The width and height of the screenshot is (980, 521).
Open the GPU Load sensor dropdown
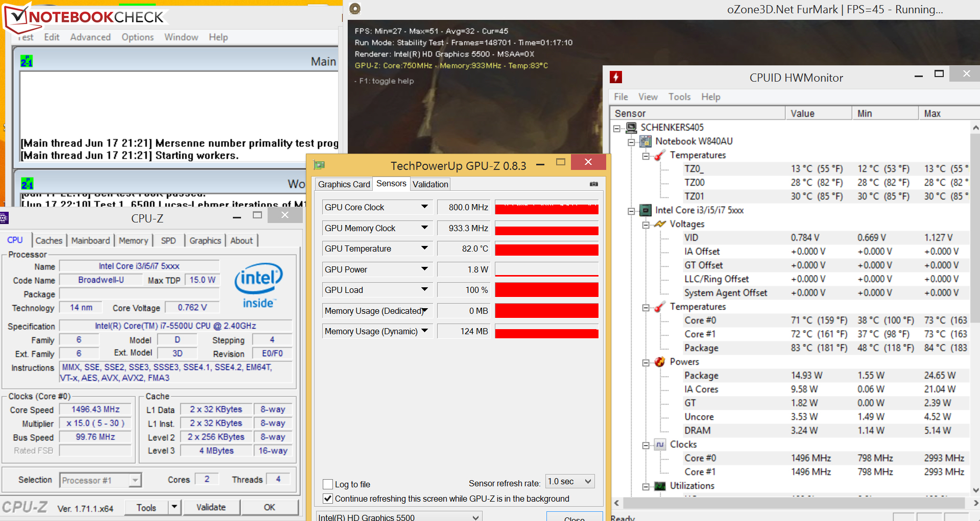point(424,290)
